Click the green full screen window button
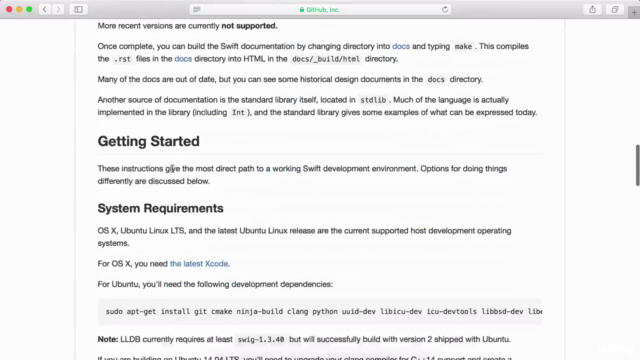The height and width of the screenshot is (360, 640). tap(29, 9)
